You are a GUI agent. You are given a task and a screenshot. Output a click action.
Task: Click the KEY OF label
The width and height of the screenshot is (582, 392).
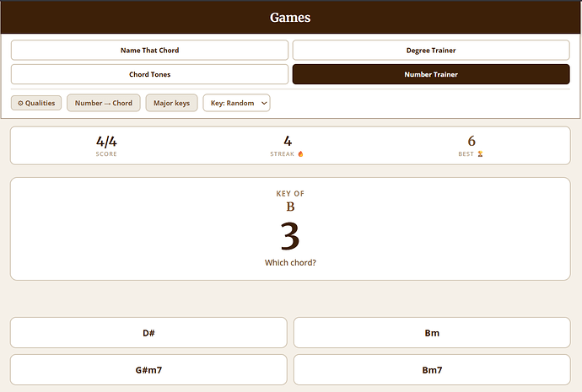(x=290, y=194)
